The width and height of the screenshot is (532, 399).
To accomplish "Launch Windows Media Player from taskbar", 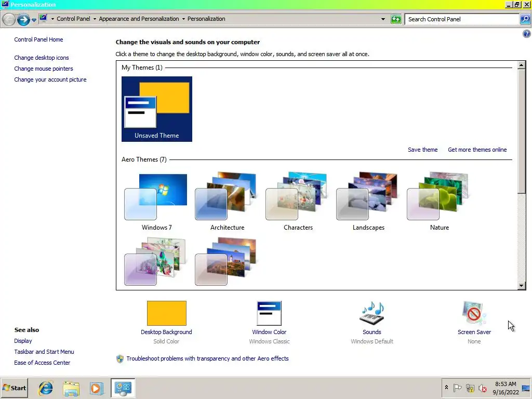I will click(x=96, y=388).
